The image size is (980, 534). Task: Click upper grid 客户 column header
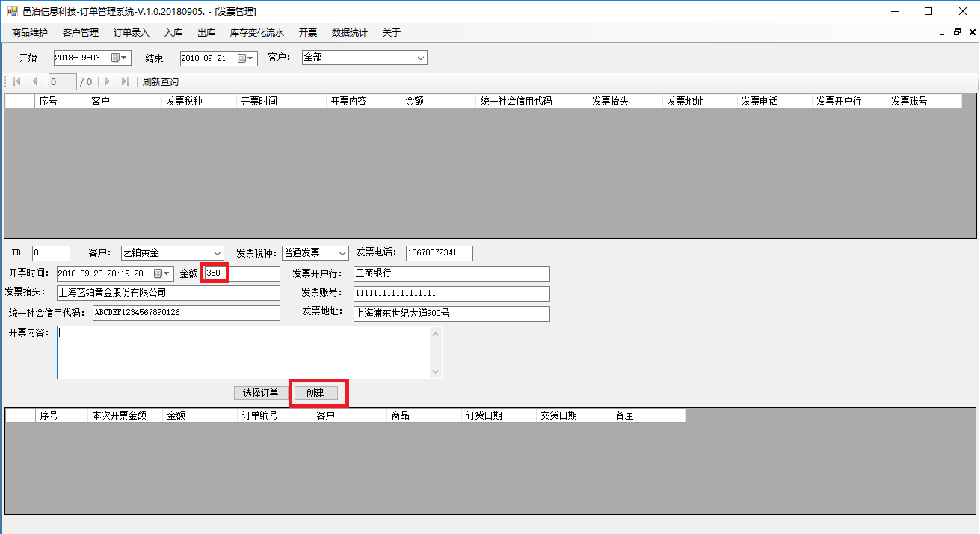point(125,101)
